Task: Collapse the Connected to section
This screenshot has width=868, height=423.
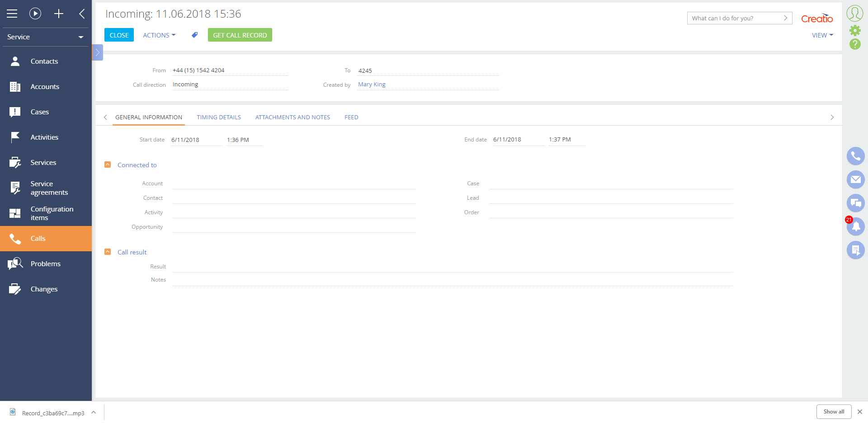Action: pyautogui.click(x=108, y=165)
